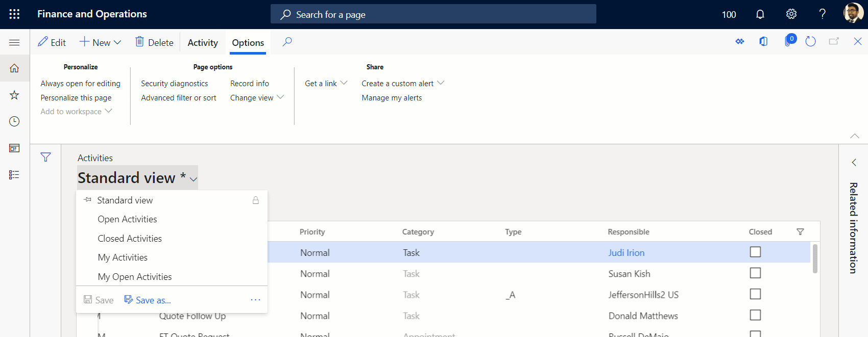Viewport: 868px width, 337px height.
Task: Click Personalize this page
Action: click(x=76, y=98)
